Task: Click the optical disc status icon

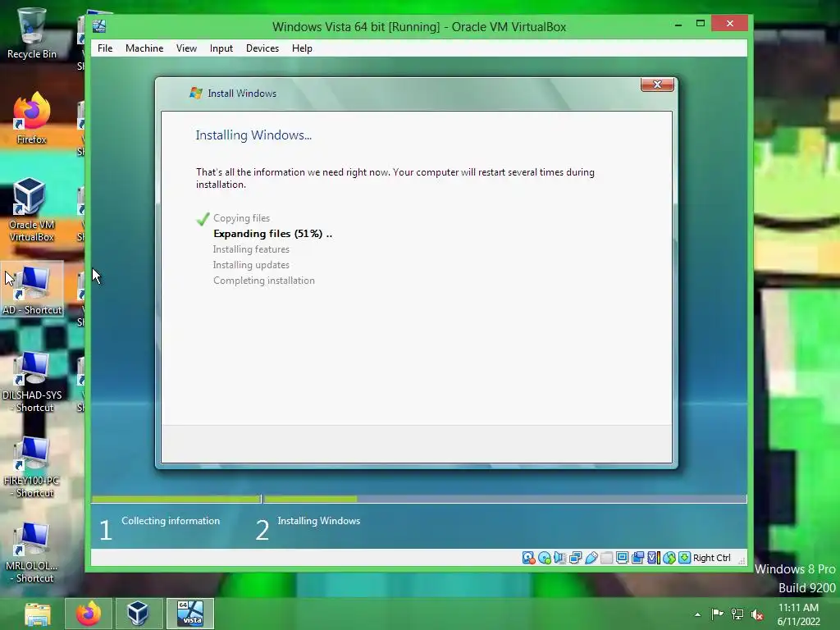Action: pos(545,558)
